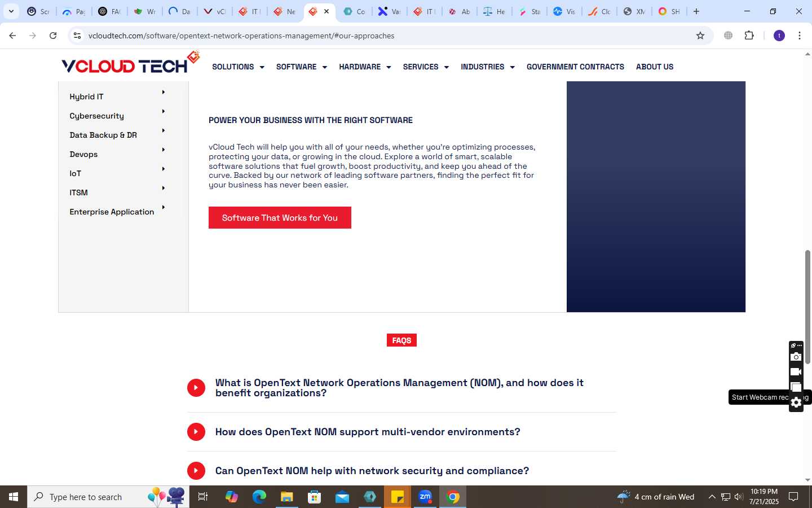Open the SOFTWARE dropdown menu

pos(301,67)
